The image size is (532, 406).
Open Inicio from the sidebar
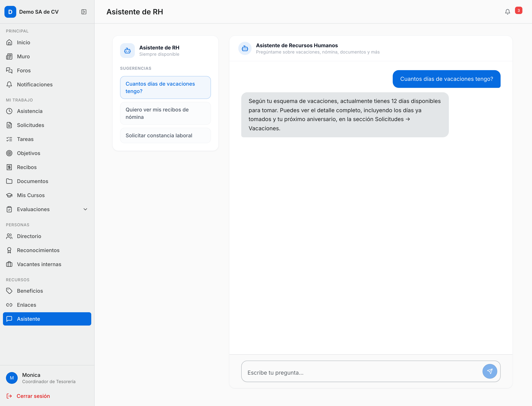click(x=47, y=42)
